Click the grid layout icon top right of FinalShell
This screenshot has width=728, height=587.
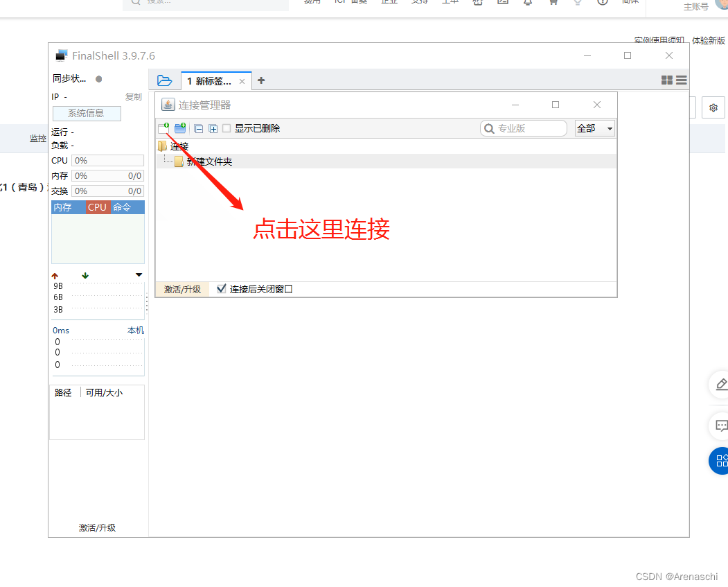(x=666, y=80)
